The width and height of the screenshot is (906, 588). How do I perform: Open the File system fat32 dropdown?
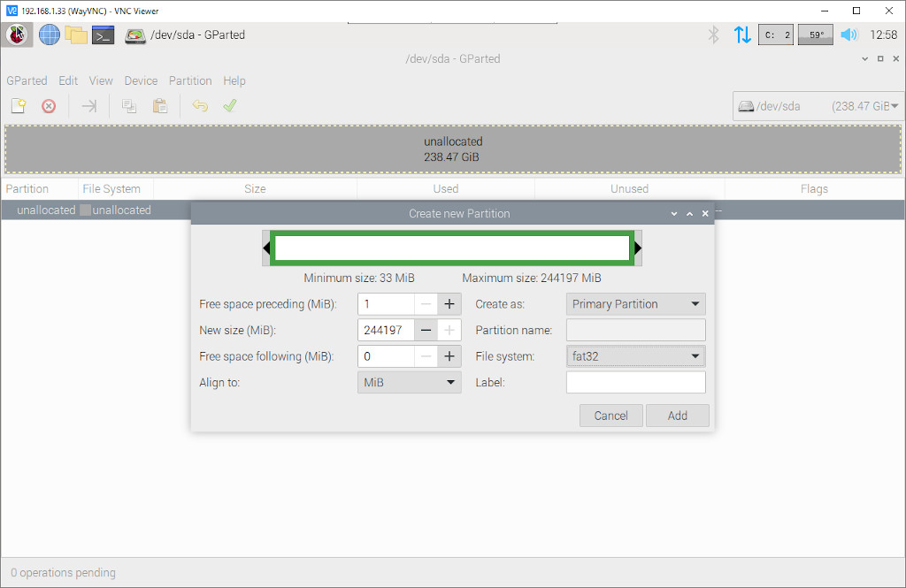[x=635, y=356]
